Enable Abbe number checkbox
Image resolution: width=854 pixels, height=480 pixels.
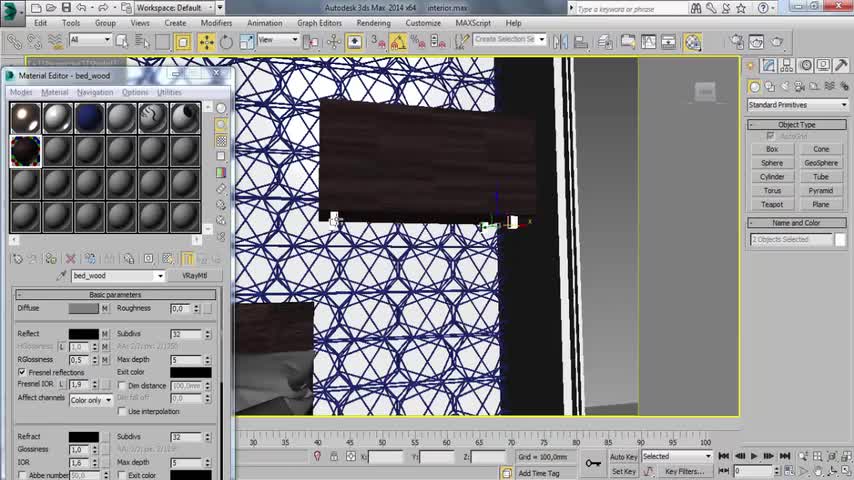(22, 475)
